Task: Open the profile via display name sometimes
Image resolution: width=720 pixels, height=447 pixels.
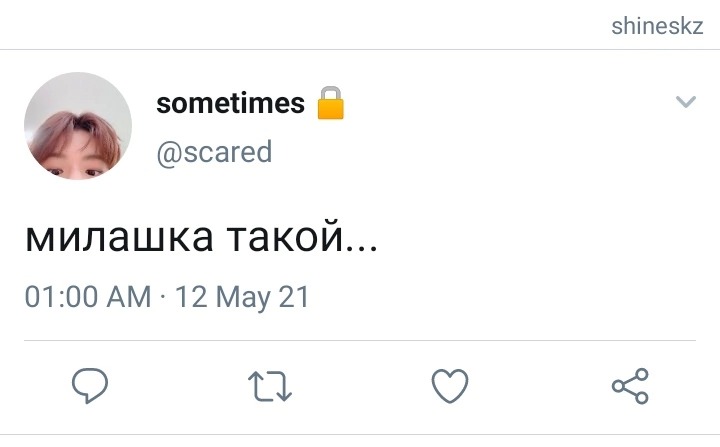Action: point(231,103)
